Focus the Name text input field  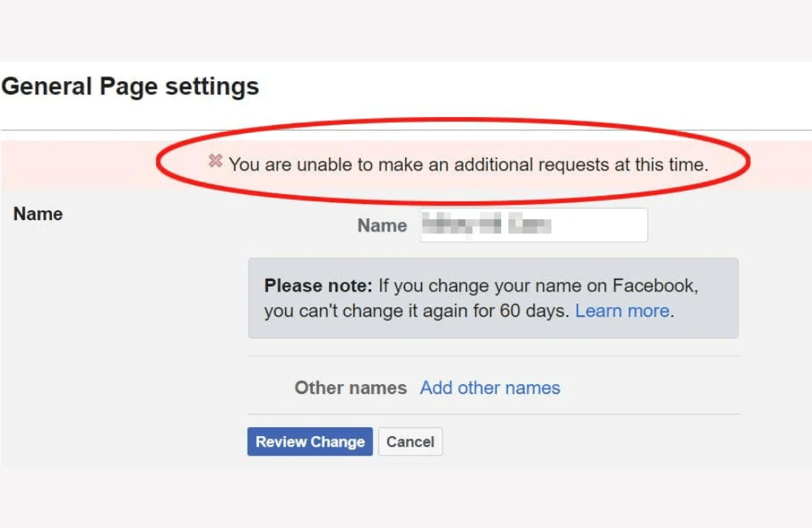(601, 225)
